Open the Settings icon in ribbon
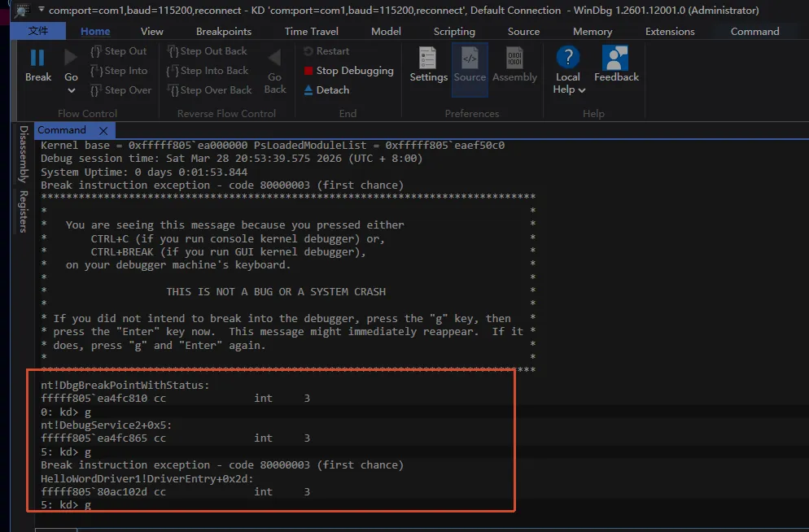Image resolution: width=809 pixels, height=532 pixels. click(428, 59)
